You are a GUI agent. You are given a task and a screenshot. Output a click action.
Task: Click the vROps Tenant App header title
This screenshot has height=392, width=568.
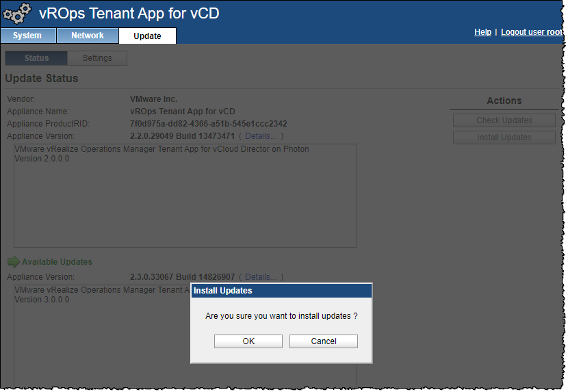click(x=129, y=14)
